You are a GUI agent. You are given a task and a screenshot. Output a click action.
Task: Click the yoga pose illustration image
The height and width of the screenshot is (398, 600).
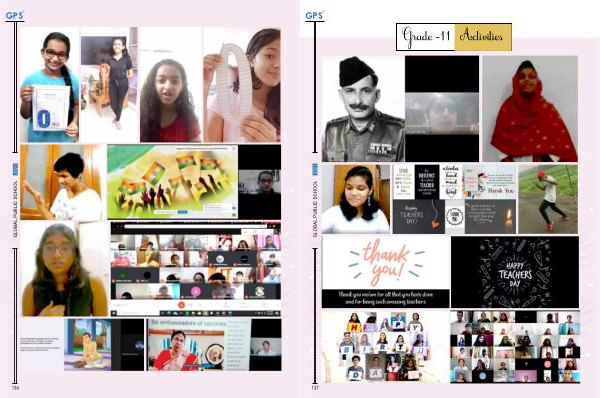tap(88, 345)
